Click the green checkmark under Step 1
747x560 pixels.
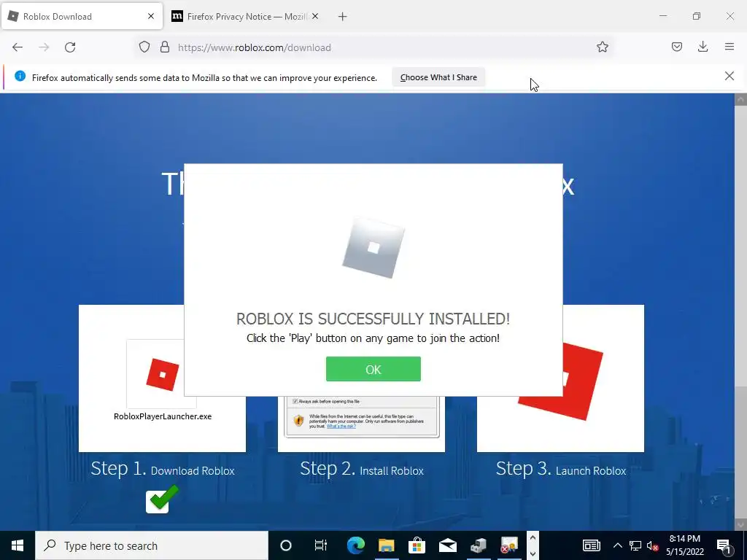162,499
